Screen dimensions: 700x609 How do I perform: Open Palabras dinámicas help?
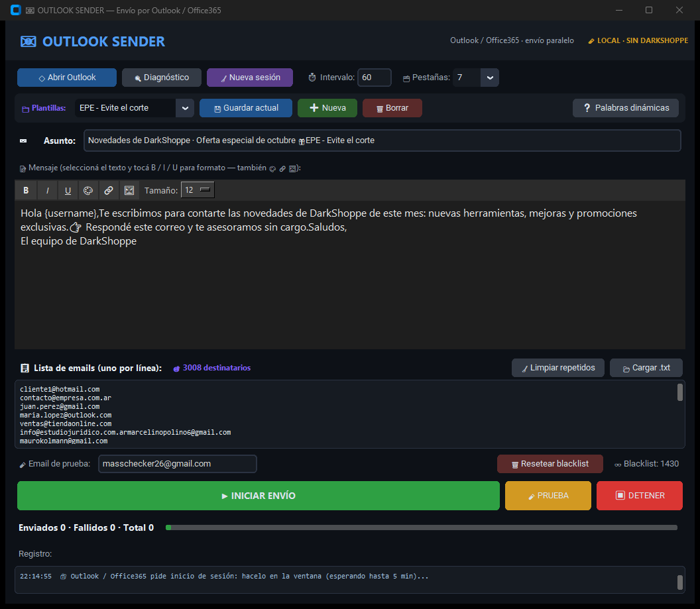pyautogui.click(x=626, y=108)
